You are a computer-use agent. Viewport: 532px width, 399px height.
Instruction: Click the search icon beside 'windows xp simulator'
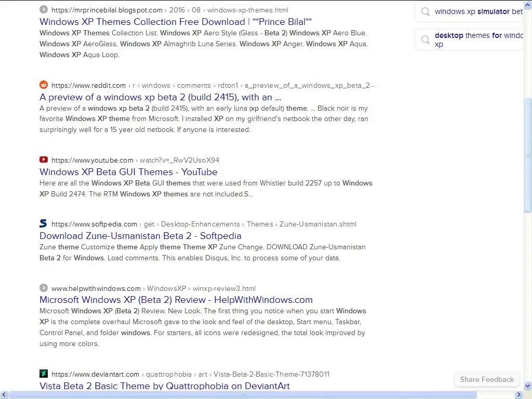pos(425,11)
